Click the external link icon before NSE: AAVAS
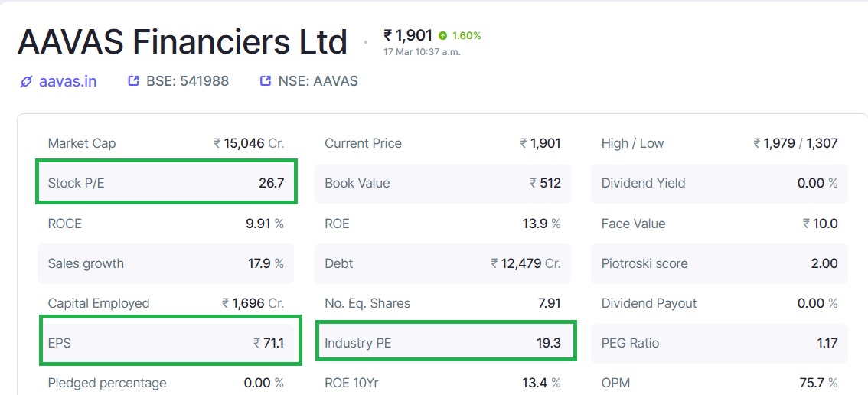Viewport: 868px width, 395px height. tap(265, 81)
